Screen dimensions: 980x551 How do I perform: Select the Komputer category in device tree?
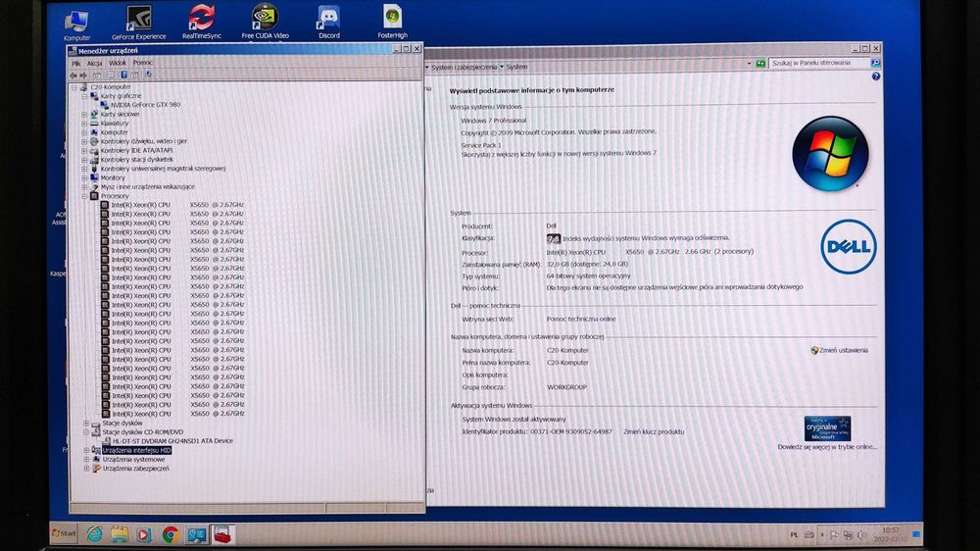[114, 132]
